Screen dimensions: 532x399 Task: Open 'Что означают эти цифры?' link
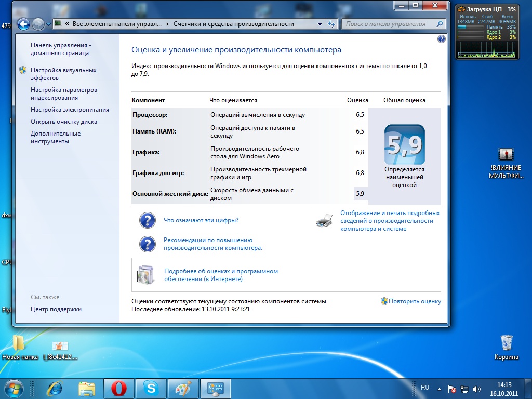coord(201,220)
